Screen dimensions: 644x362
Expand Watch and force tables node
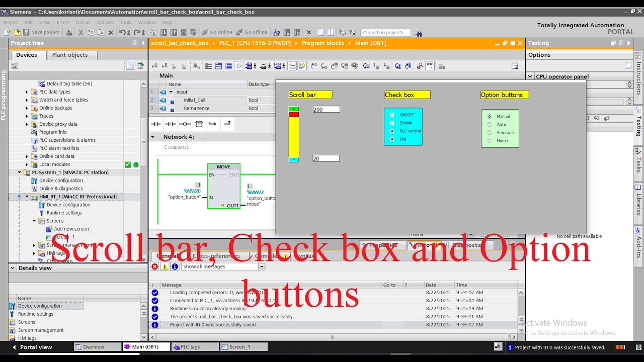click(27, 100)
